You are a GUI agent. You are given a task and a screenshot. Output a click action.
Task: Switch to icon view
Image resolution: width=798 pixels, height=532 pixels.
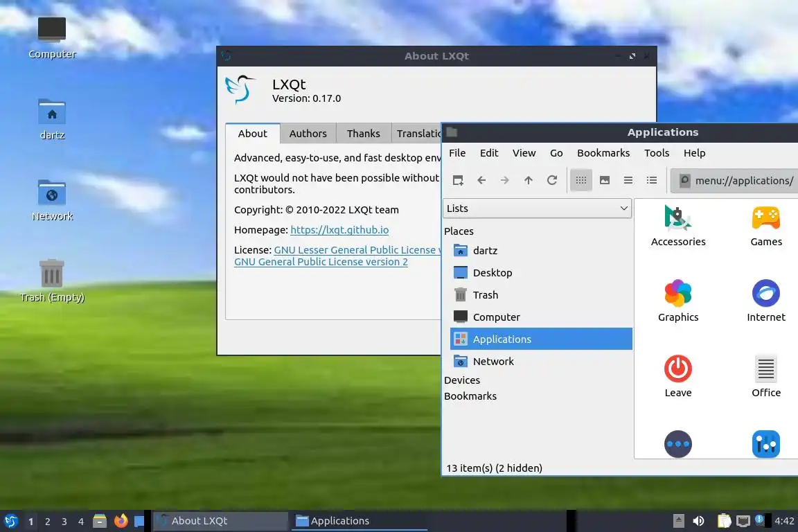[580, 180]
